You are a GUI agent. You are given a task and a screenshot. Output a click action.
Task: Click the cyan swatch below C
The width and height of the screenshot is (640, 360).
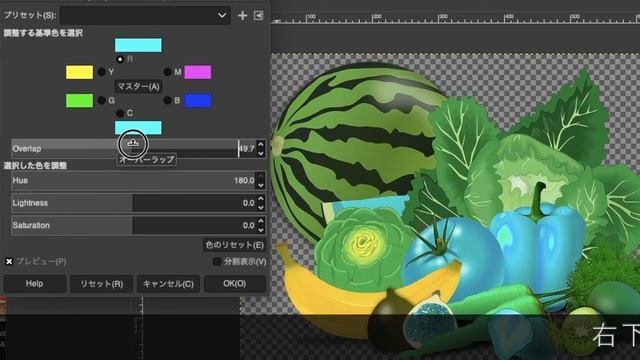pos(138,127)
